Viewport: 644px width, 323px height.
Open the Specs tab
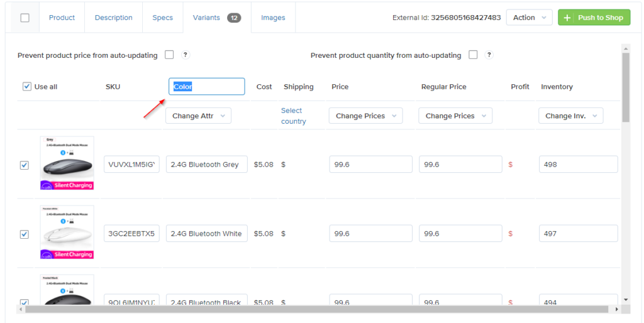coord(162,18)
